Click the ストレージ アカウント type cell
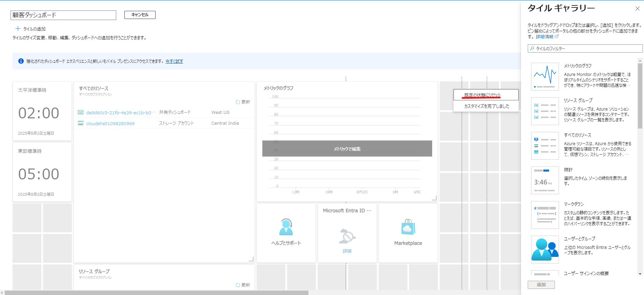The image size is (644, 295). 177,123
